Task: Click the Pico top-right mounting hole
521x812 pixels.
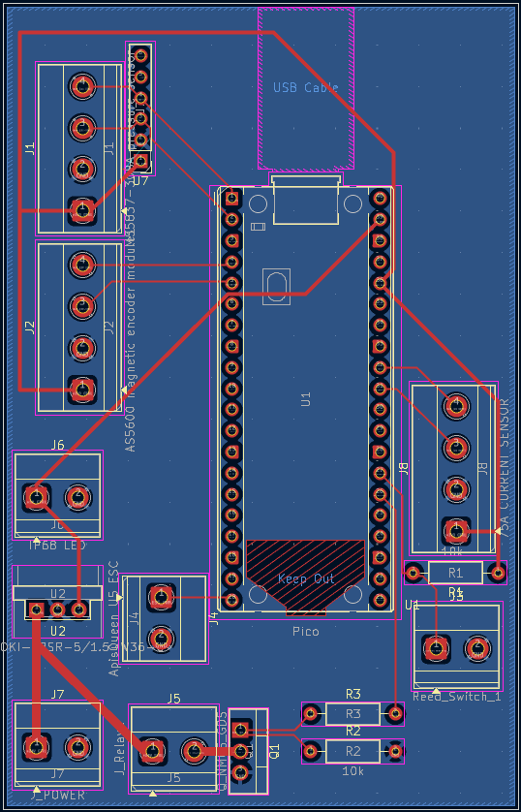Action: (x=352, y=203)
